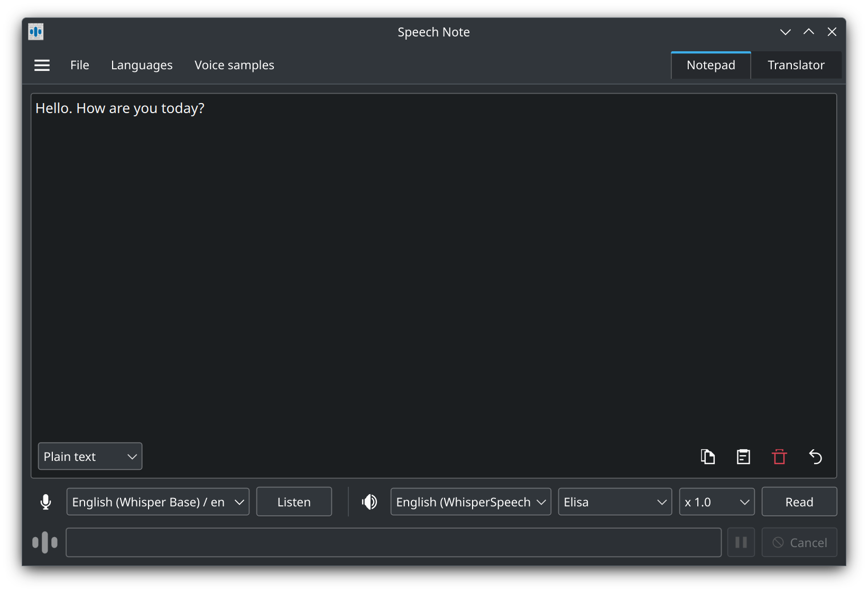Open the hamburger main menu
868x592 pixels.
[42, 65]
